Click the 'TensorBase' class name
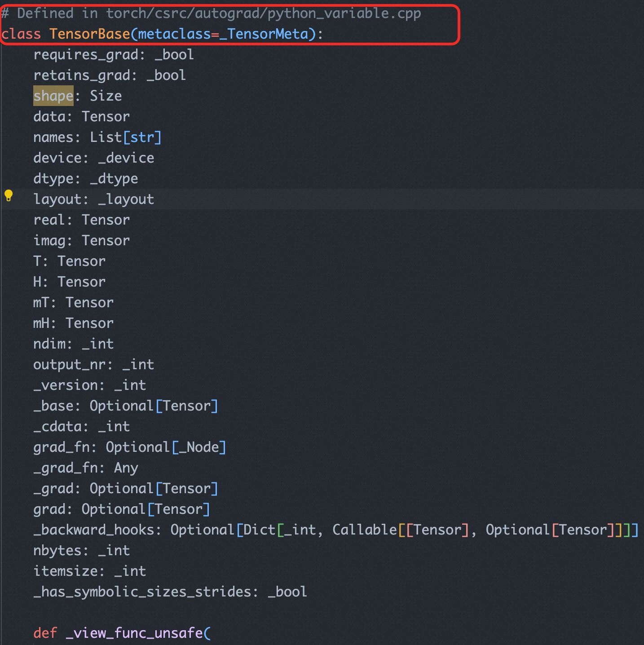 click(89, 34)
